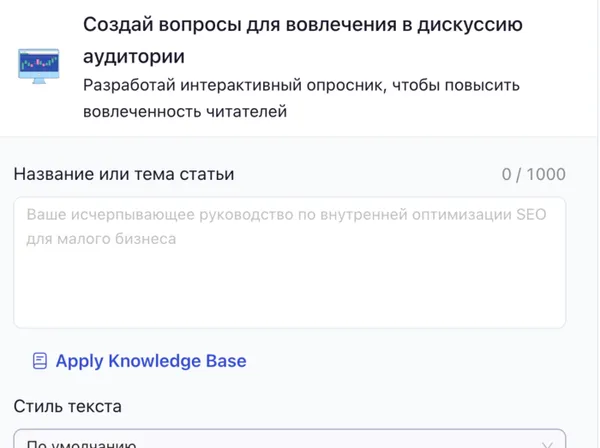600x448 pixels.
Task: Click the SEO guide placeholder text
Action: coord(284,214)
